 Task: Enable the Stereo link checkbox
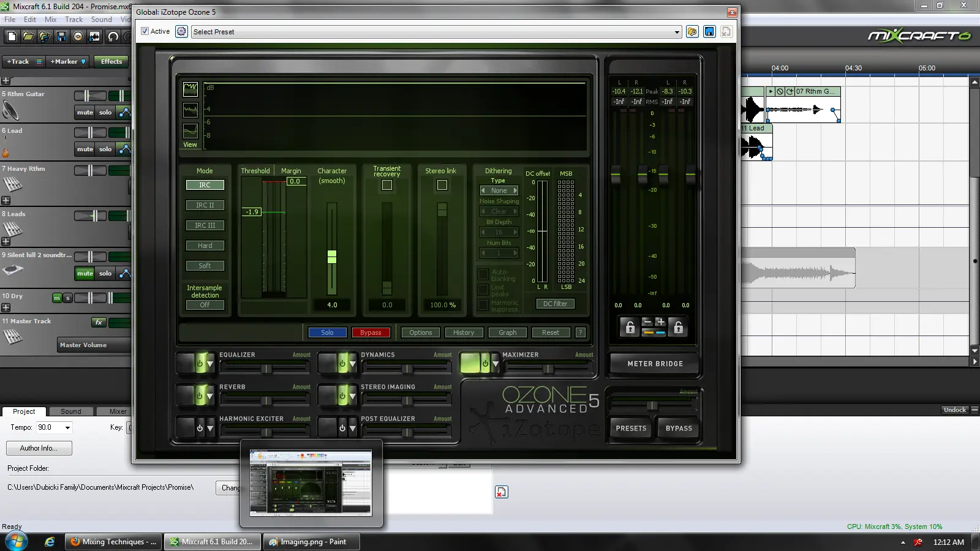pyautogui.click(x=442, y=185)
